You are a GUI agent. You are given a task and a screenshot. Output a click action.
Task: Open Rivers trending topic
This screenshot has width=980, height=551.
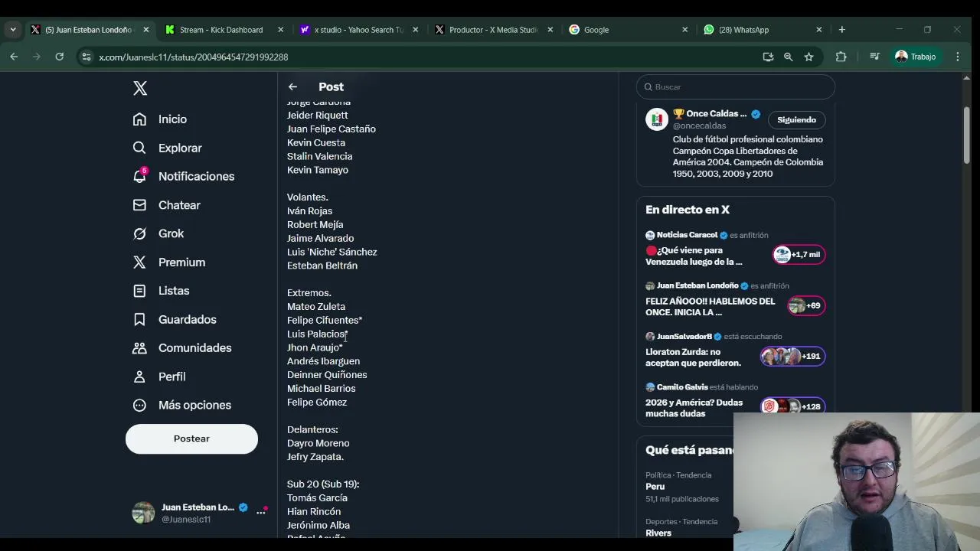658,533
